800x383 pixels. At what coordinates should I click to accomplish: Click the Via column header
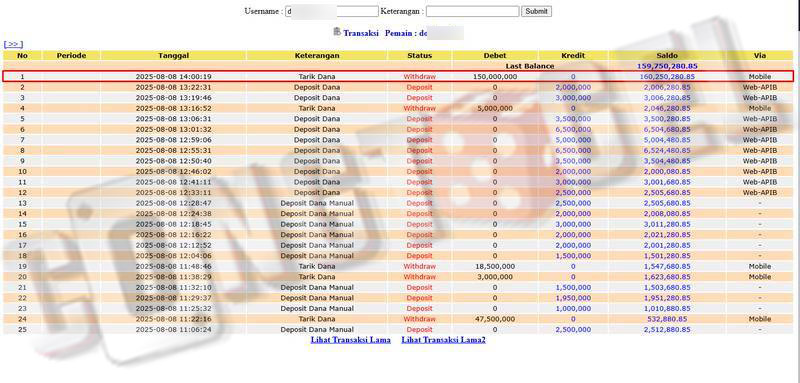point(760,56)
